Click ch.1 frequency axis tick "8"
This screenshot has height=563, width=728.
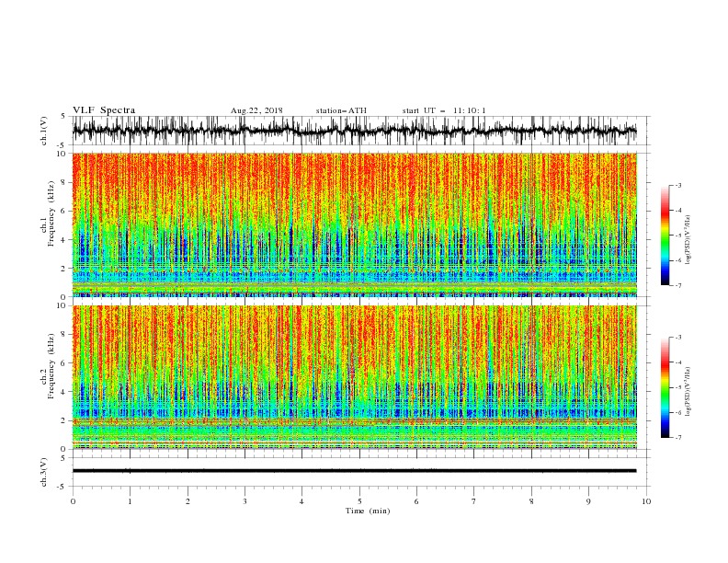pos(64,182)
